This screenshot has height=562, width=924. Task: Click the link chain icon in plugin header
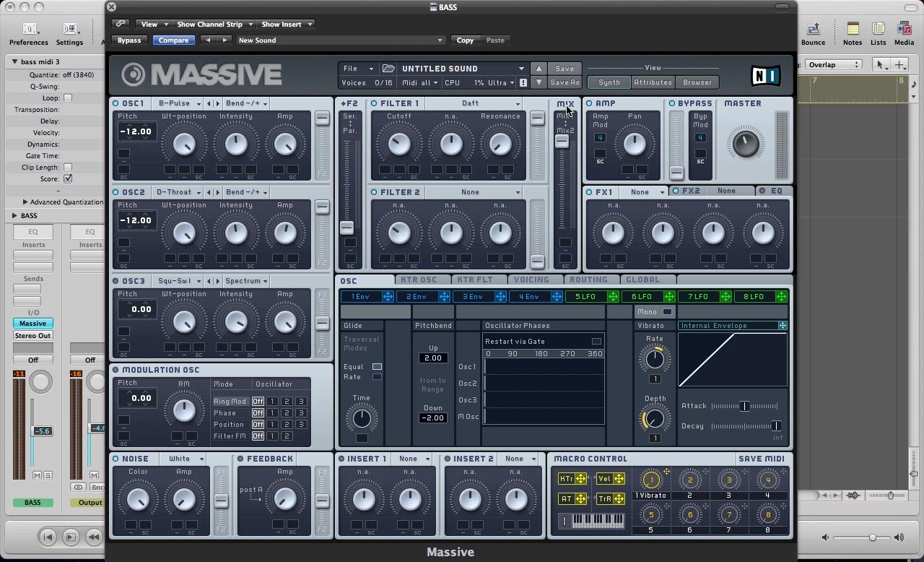click(121, 24)
